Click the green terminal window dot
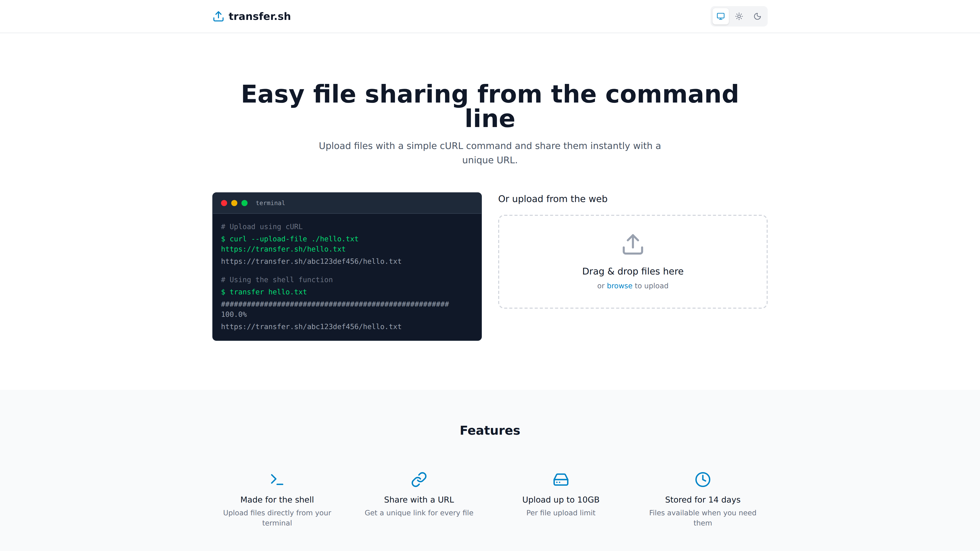 point(245,203)
